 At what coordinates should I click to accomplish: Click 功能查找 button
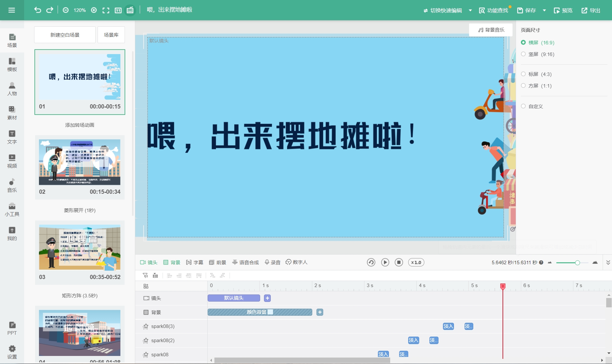494,10
